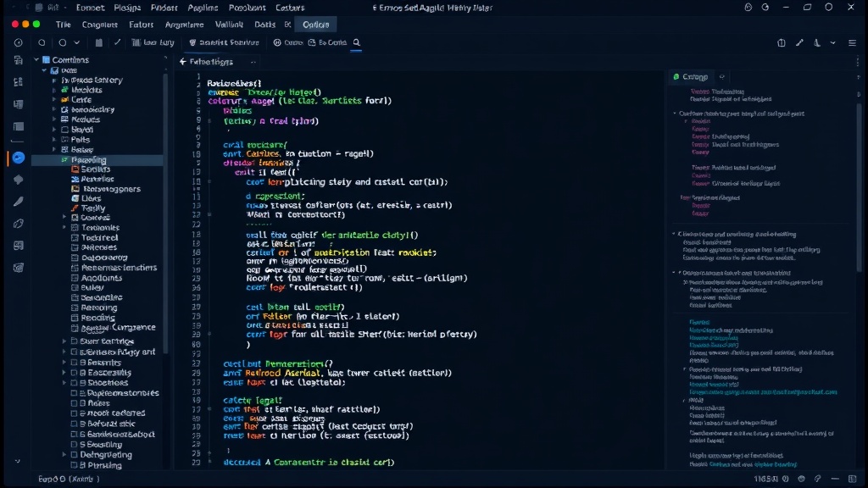This screenshot has height=488, width=868.
Task: Expand the 'Carte' orange folder arrow
Action: 54,100
